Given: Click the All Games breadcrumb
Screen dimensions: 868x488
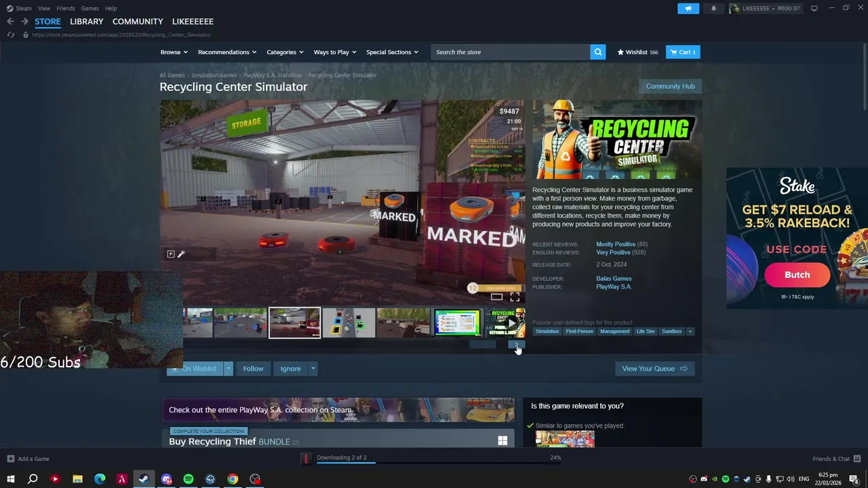Looking at the screenshot, I should 172,75.
